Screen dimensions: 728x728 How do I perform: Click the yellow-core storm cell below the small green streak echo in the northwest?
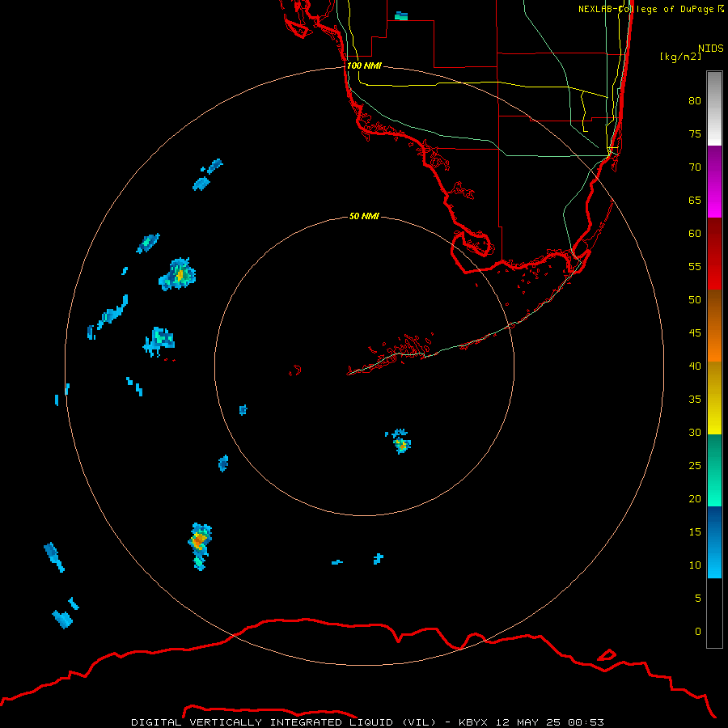pos(177,274)
